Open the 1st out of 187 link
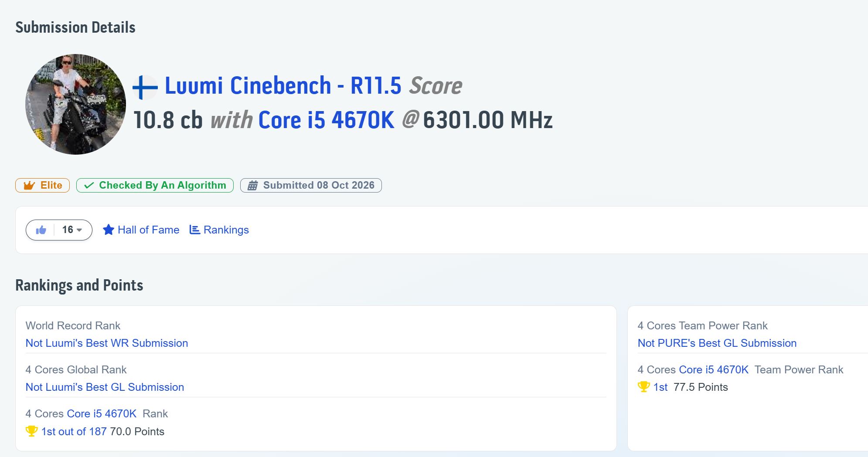The width and height of the screenshot is (868, 457). (x=74, y=432)
